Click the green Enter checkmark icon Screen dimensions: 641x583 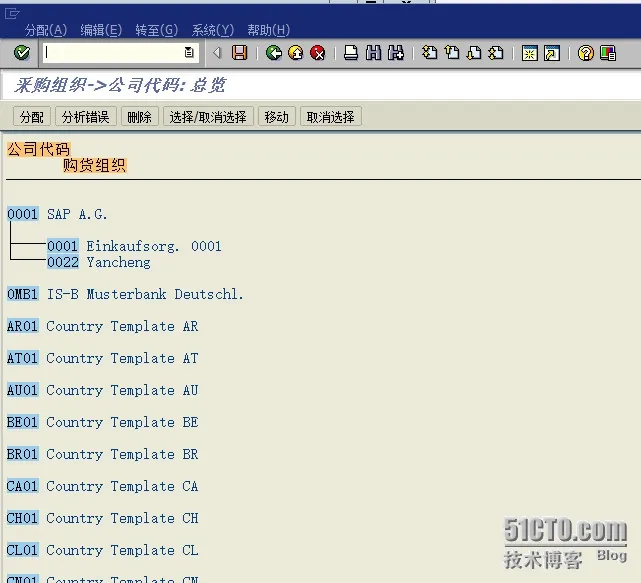click(22, 53)
